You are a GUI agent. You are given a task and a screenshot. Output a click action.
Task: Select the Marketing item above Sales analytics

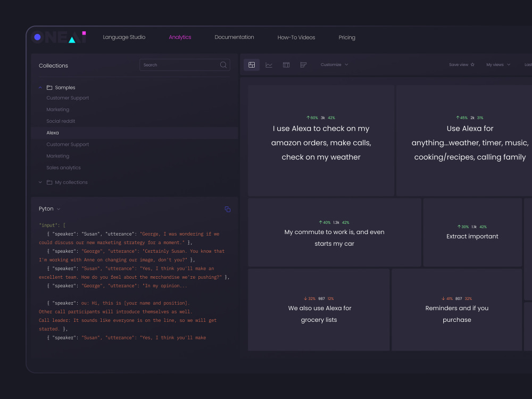pyautogui.click(x=57, y=156)
